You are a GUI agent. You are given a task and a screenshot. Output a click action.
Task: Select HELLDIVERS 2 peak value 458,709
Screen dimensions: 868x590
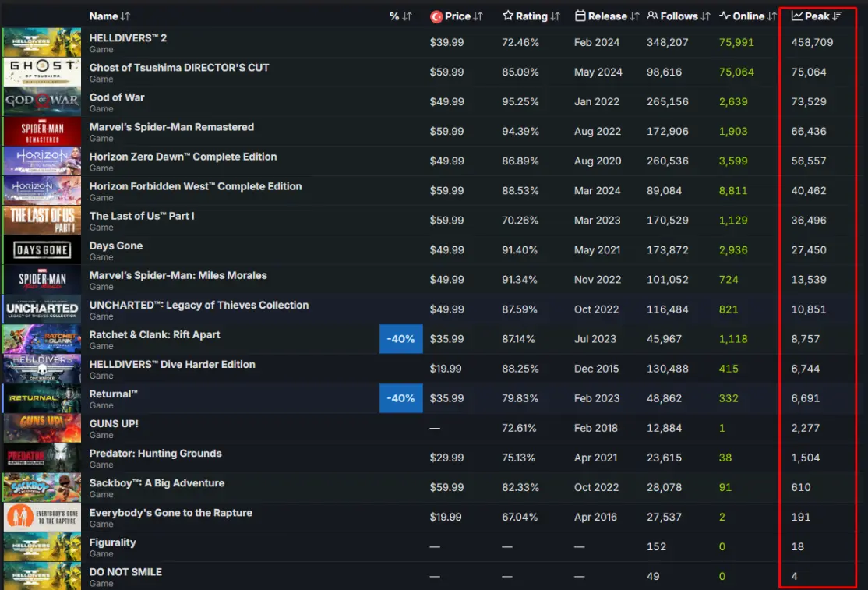(812, 42)
